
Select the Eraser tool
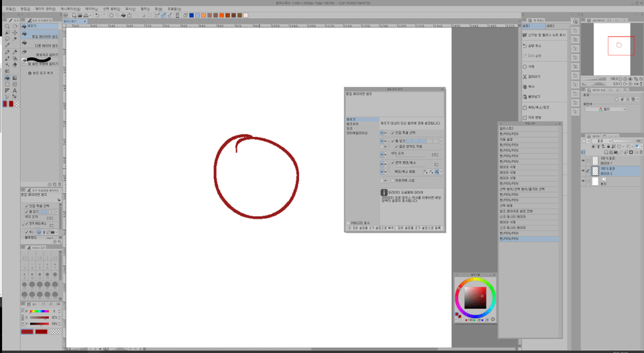click(x=15, y=64)
